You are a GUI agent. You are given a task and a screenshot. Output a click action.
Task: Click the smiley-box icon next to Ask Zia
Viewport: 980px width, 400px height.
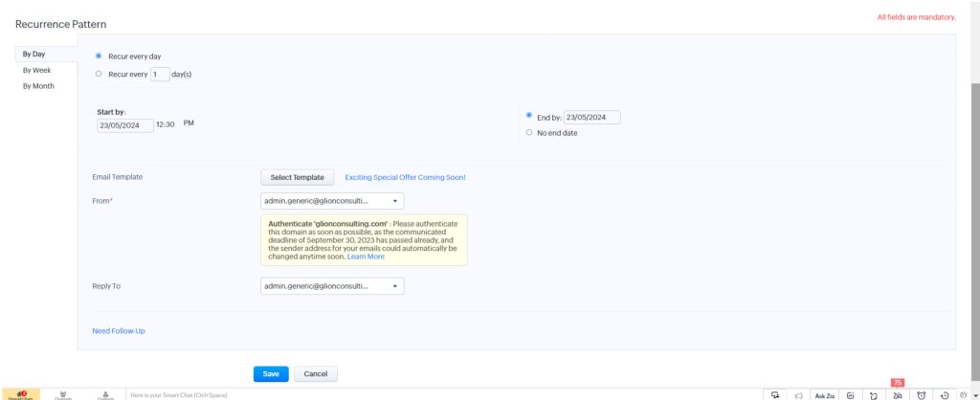851,395
